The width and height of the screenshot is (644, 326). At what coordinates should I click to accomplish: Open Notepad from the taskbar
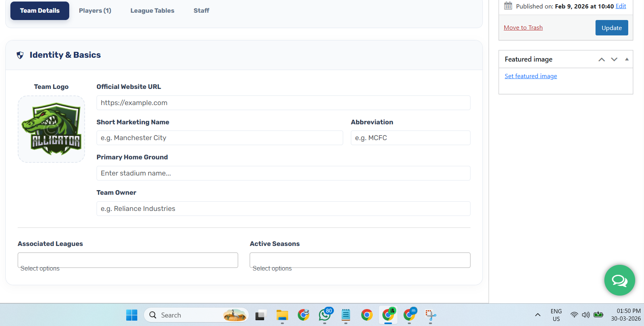[345, 315]
